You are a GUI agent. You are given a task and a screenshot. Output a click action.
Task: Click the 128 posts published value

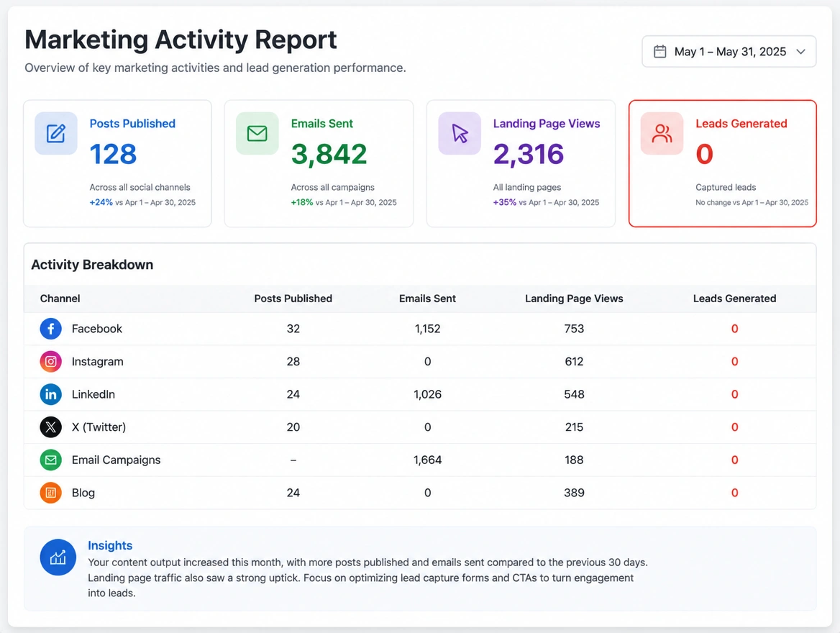click(113, 155)
